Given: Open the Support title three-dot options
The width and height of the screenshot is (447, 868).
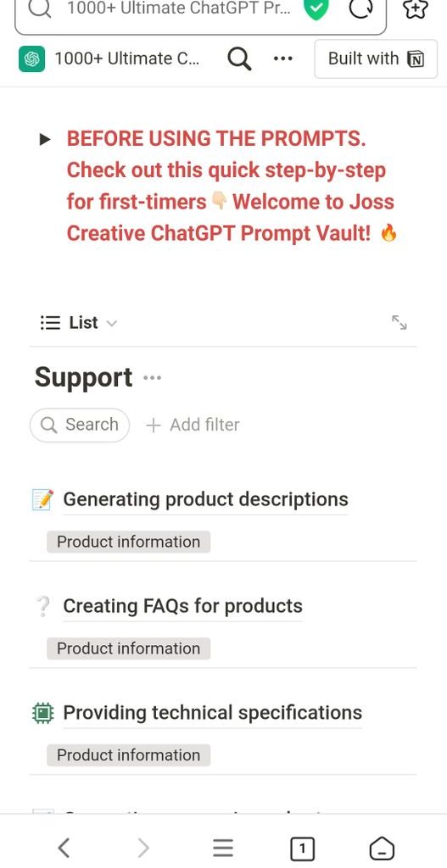Looking at the screenshot, I should (x=152, y=378).
